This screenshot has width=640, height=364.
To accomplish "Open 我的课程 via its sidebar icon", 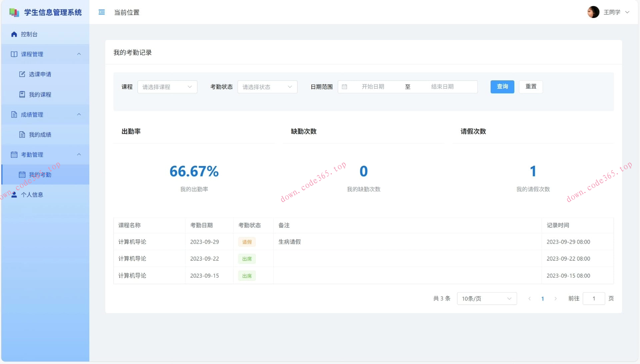I will tap(22, 94).
